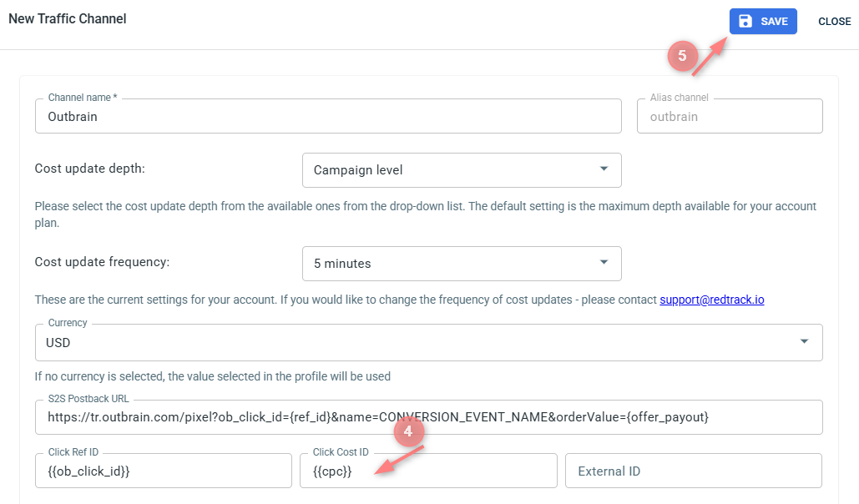Click the Click Cost ID field
This screenshot has width=859, height=504.
pos(428,471)
